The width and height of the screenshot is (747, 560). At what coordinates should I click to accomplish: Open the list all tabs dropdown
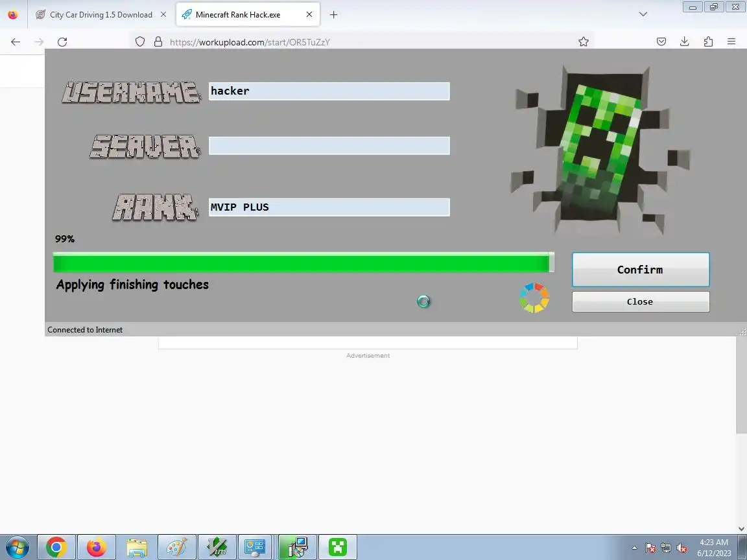point(643,14)
